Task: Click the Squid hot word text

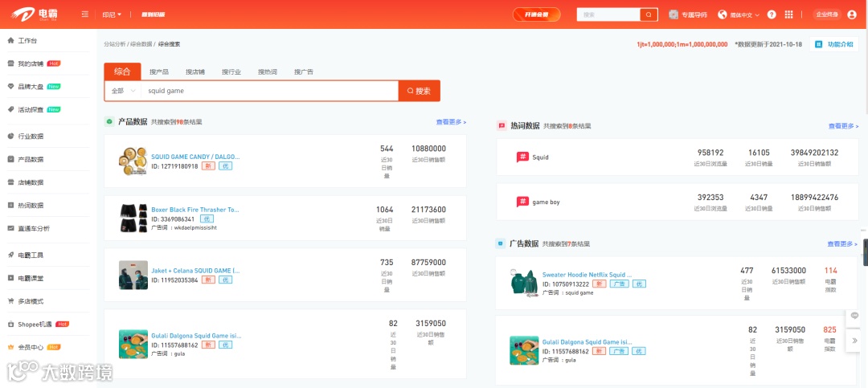Action: [540, 157]
